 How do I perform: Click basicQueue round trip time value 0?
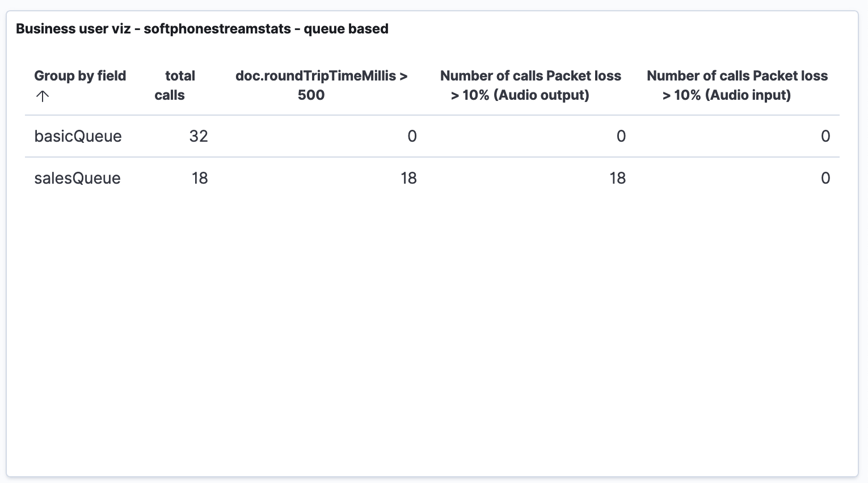click(412, 136)
